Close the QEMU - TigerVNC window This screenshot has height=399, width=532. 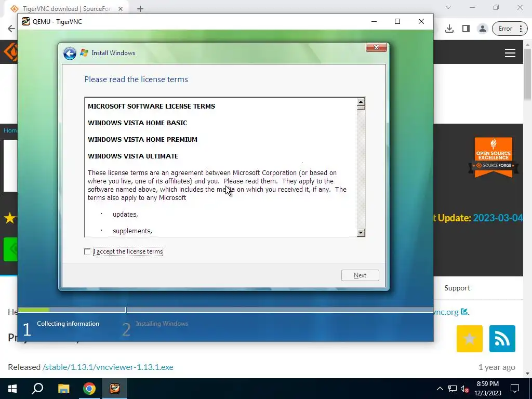click(421, 21)
